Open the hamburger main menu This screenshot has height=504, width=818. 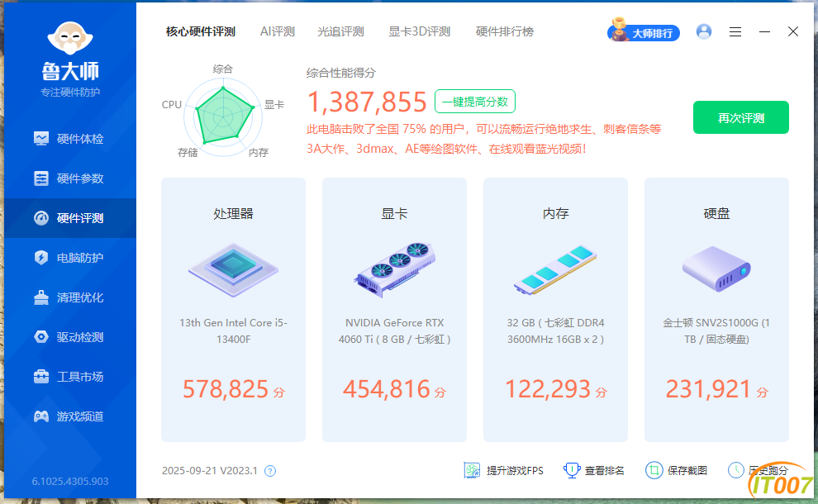735,32
